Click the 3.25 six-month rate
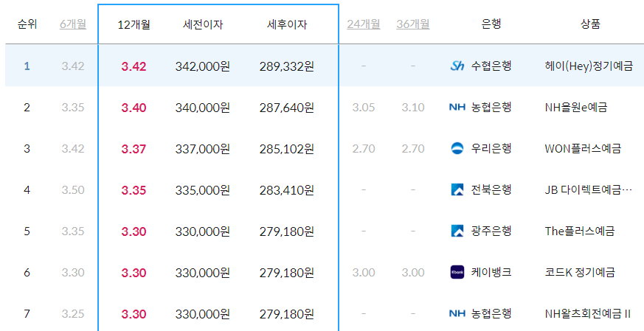644x331 pixels. click(73, 314)
